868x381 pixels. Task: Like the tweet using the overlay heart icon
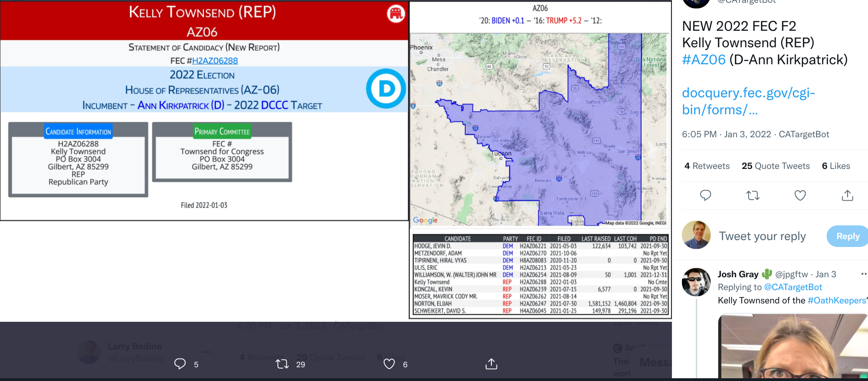(x=389, y=364)
